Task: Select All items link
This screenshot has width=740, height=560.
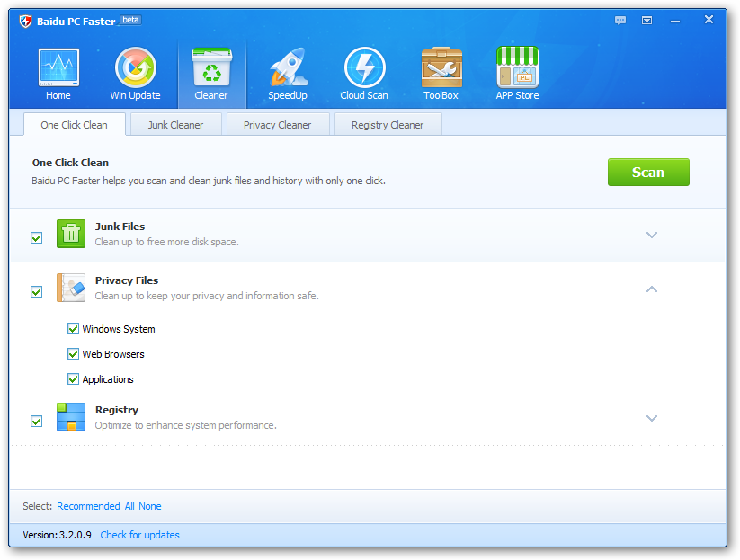Action: (129, 506)
